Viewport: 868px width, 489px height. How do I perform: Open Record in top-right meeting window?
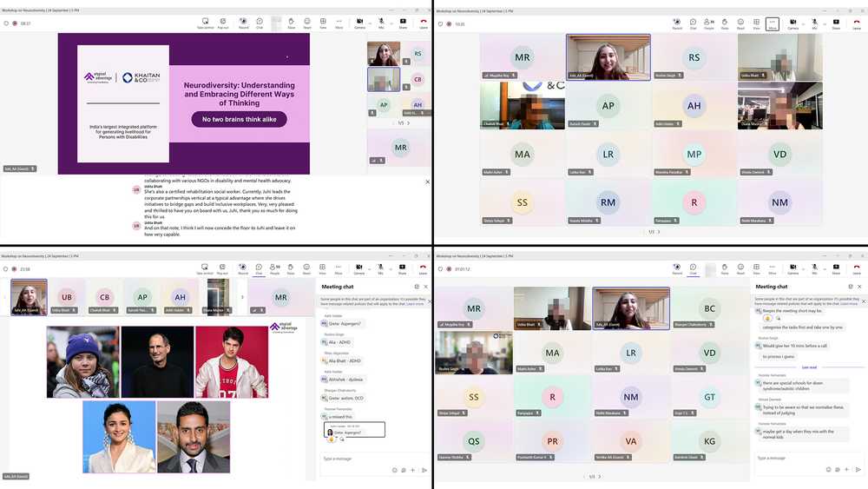(677, 23)
